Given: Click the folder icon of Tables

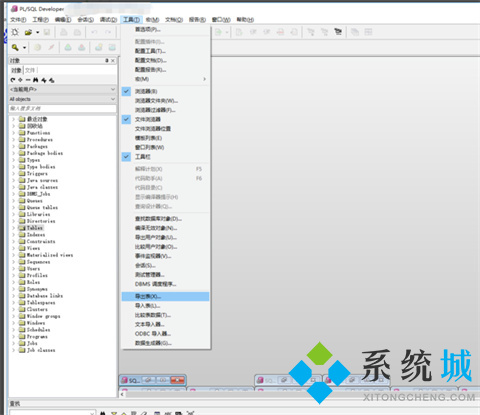Looking at the screenshot, I should [x=22, y=228].
